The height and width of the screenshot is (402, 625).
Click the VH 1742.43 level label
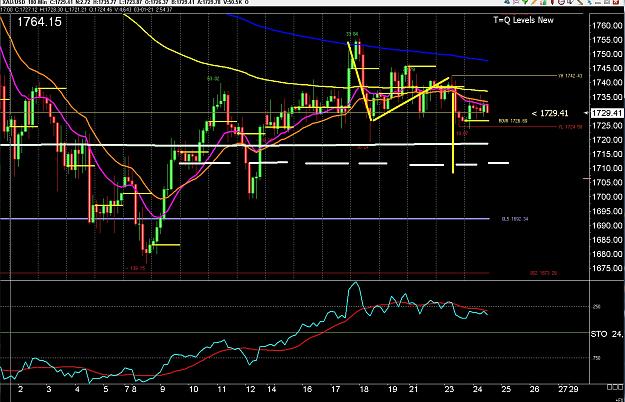pyautogui.click(x=570, y=76)
